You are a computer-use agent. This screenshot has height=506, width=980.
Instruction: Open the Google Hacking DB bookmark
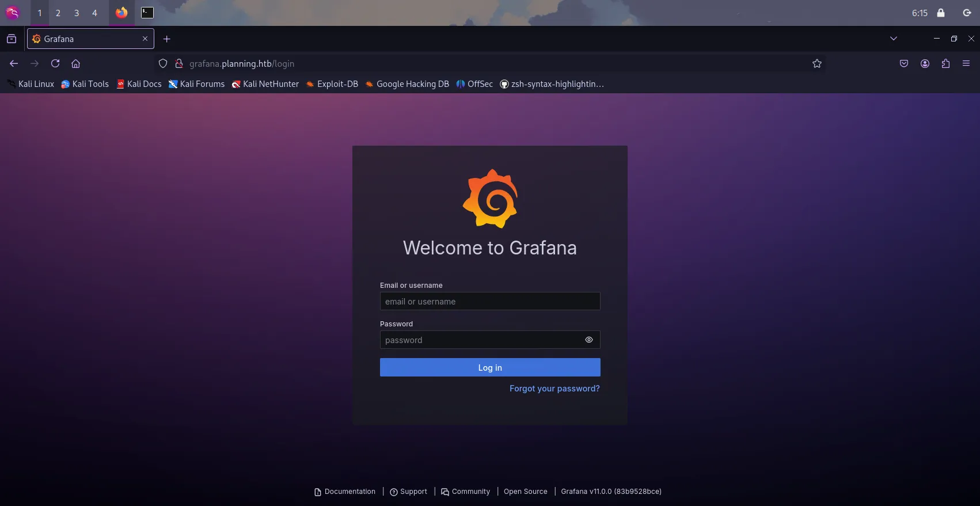407,84
